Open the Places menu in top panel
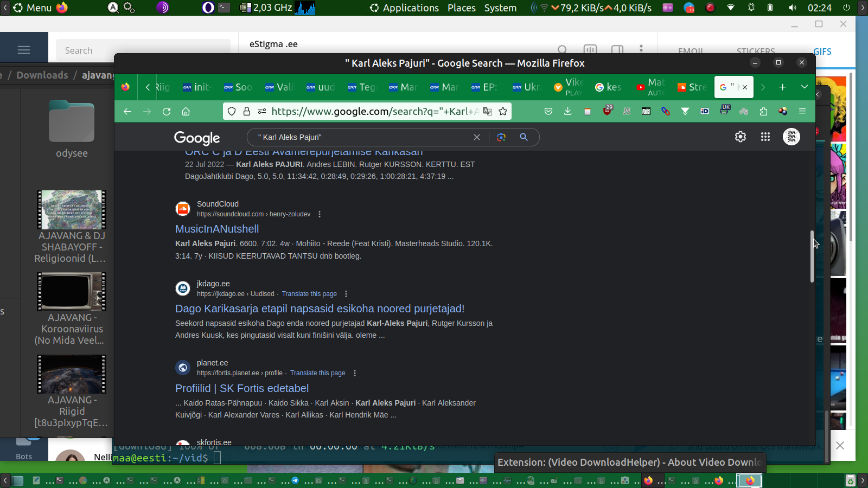Image resolution: width=868 pixels, height=488 pixels. 462,8
